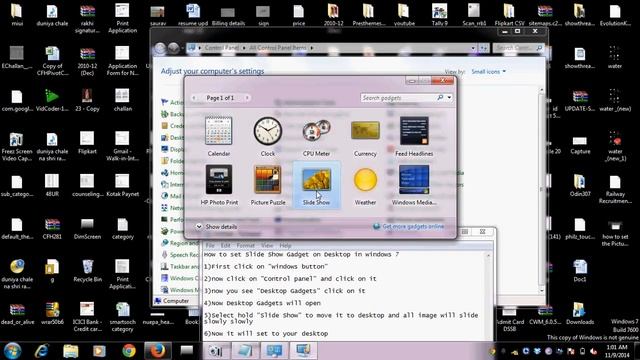640x360 pixels.
Task: Open Doc1 desktop document
Action: [x=580, y=271]
